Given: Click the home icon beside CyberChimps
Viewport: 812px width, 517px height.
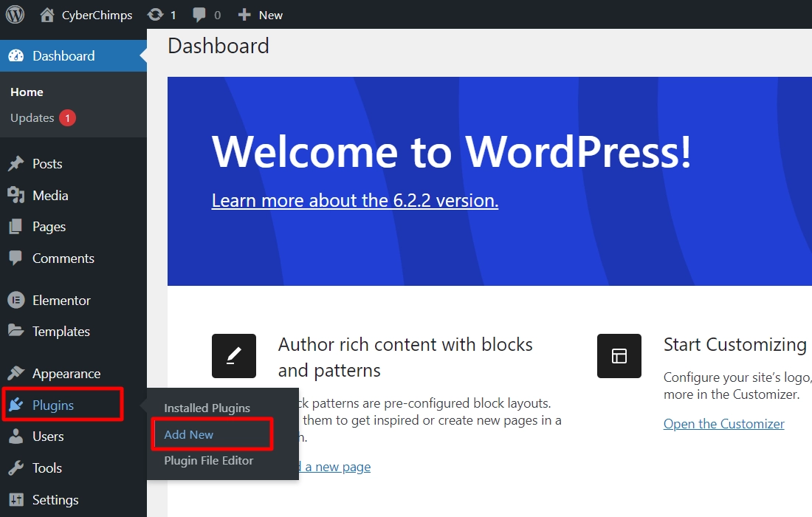Looking at the screenshot, I should pyautogui.click(x=47, y=15).
